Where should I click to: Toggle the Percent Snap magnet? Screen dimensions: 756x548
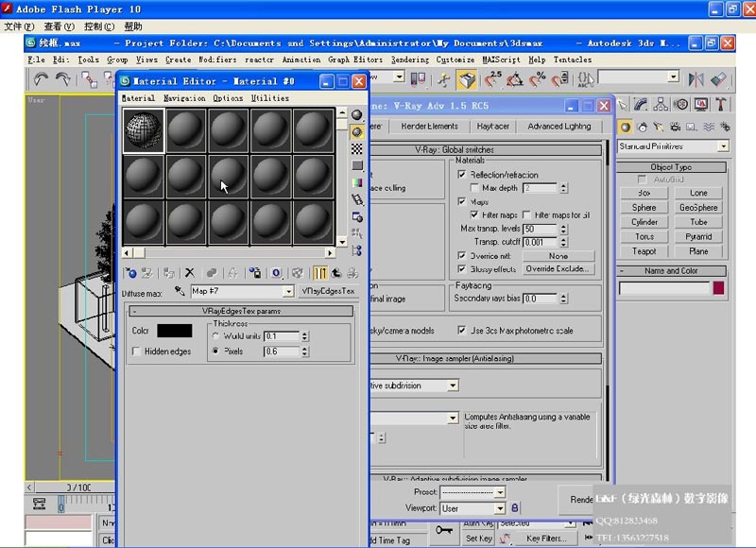coord(538,79)
